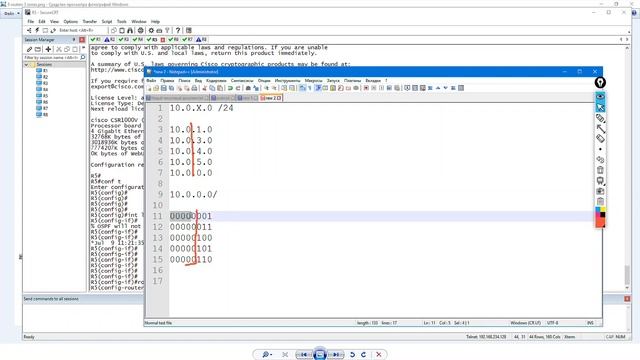Click the link icon in Session Manager
Image resolution: width=640 pixels, height=360 pixels.
(29, 49)
